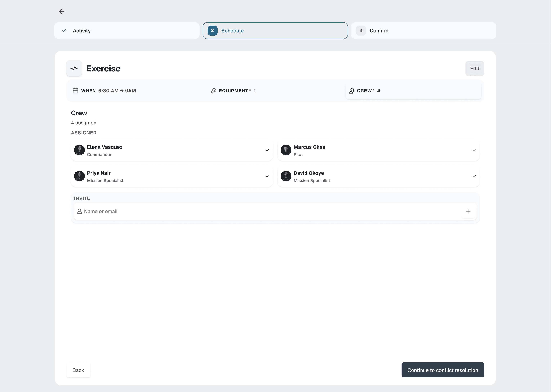Click the Priya Nair name text
This screenshot has width=551, height=392.
pyautogui.click(x=99, y=173)
